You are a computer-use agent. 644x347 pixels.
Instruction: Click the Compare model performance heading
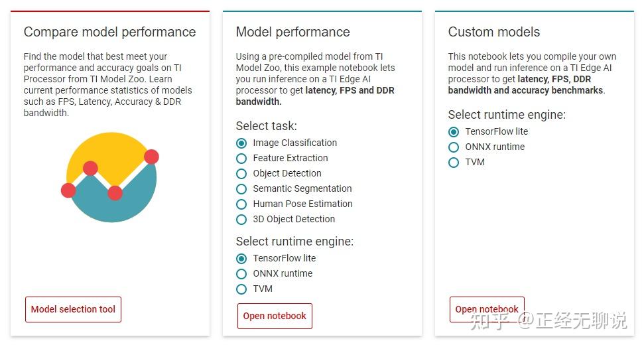click(109, 32)
